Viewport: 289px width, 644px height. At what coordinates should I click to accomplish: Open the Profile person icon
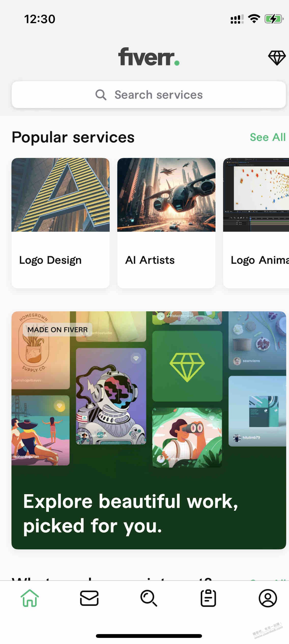(x=268, y=598)
